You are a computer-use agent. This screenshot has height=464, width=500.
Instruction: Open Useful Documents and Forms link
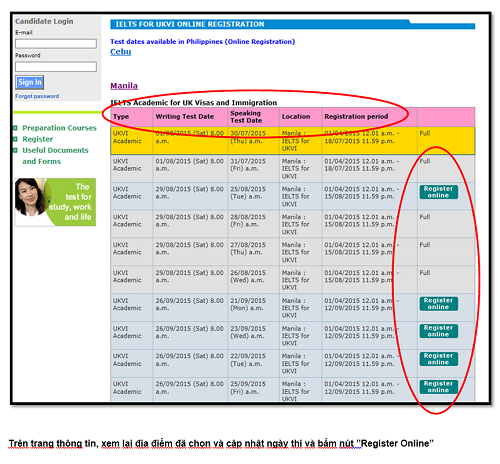pos(55,156)
